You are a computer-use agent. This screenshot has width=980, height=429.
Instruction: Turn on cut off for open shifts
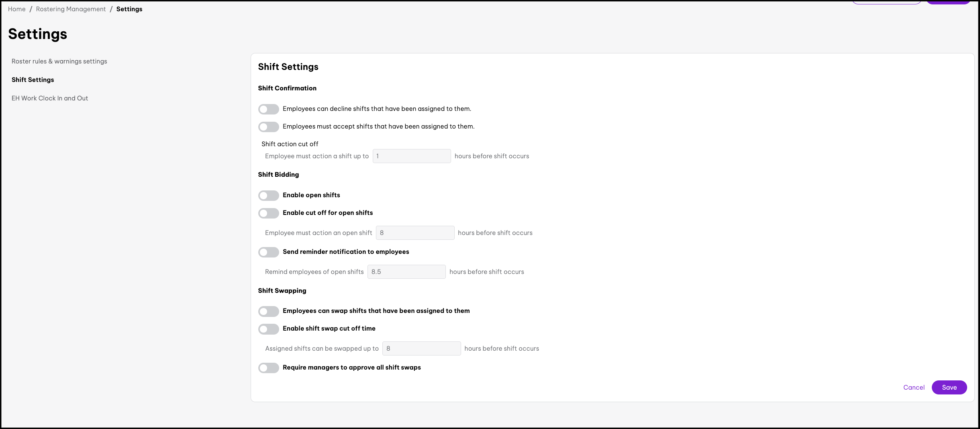(268, 213)
